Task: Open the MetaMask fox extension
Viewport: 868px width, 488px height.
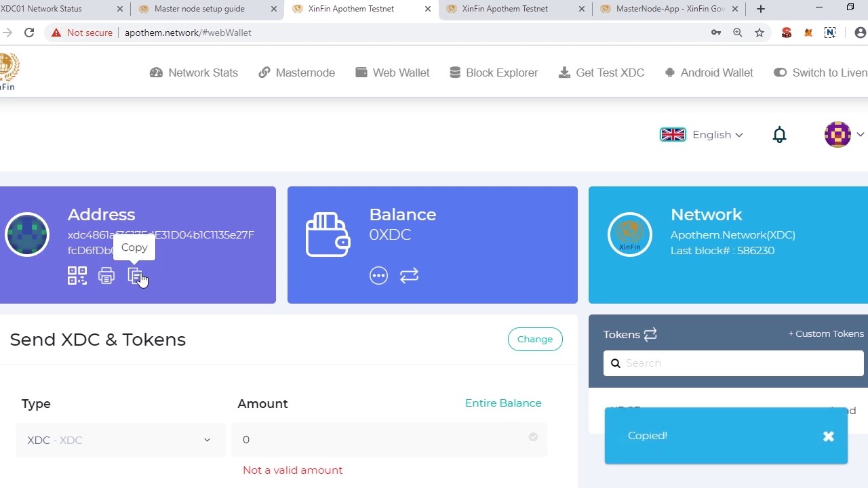Action: point(808,33)
